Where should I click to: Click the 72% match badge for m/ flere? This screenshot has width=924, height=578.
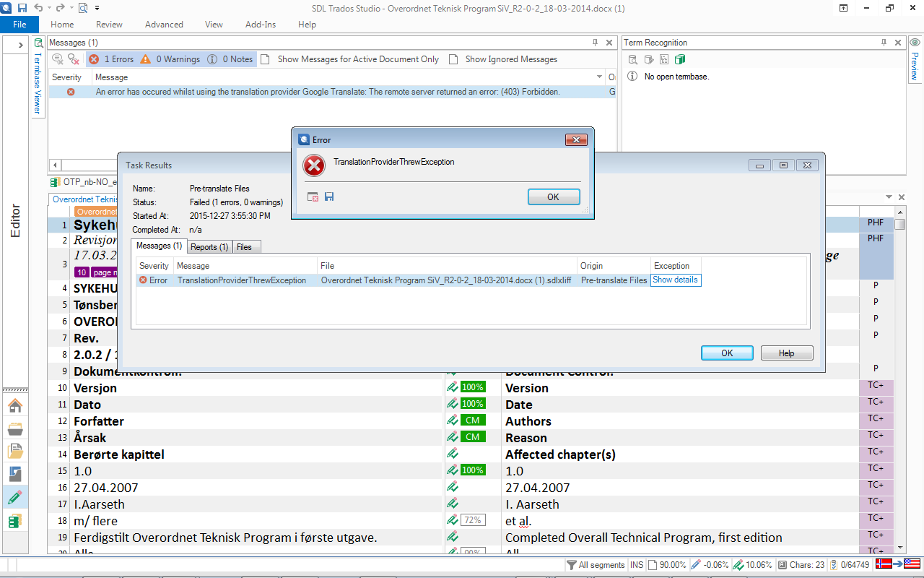[x=473, y=520]
